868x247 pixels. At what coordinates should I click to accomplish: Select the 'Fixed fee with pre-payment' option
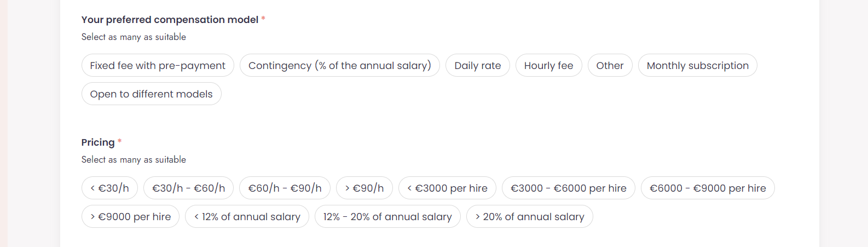pos(158,66)
